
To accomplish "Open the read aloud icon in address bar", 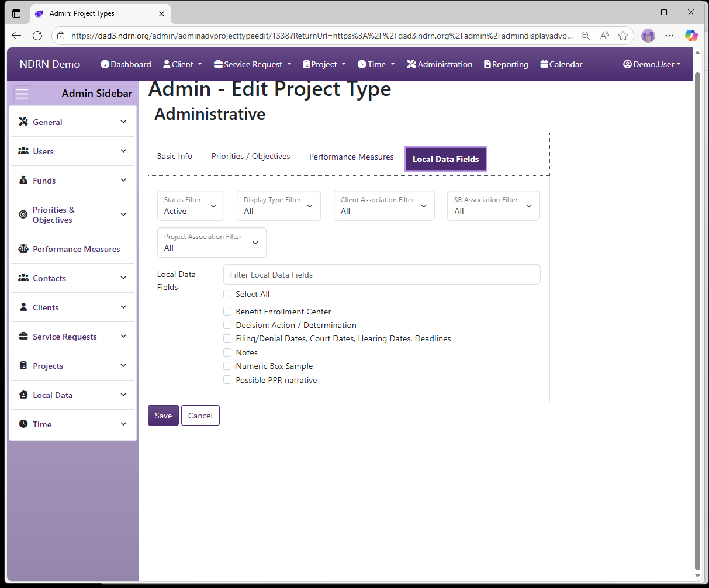I will [604, 36].
